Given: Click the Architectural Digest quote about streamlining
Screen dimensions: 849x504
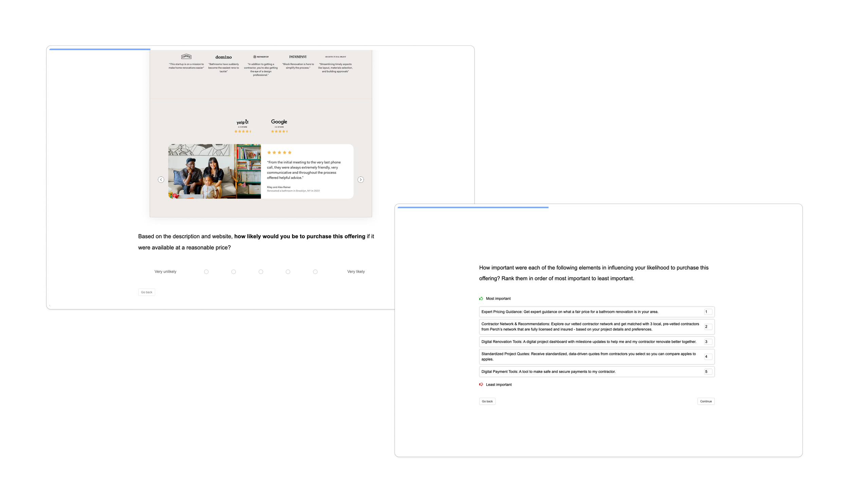Looking at the screenshot, I should [336, 68].
